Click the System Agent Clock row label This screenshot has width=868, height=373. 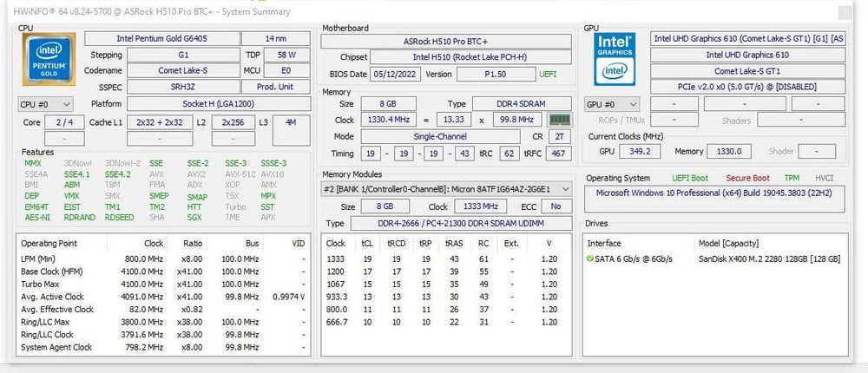(x=56, y=348)
